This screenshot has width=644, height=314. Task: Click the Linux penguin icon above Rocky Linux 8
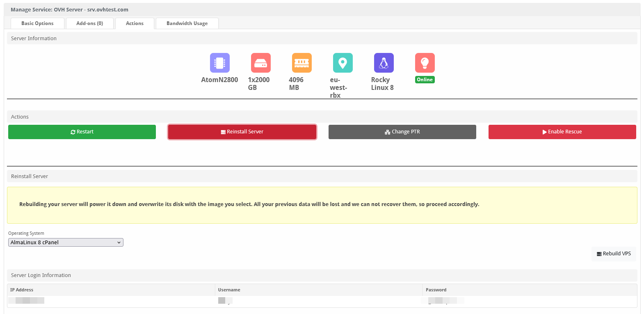[384, 63]
